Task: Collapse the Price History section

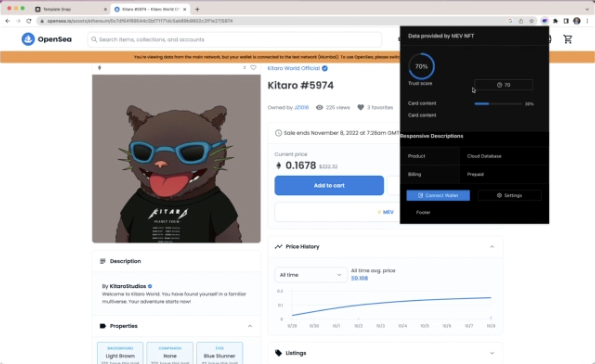Action: [492, 247]
